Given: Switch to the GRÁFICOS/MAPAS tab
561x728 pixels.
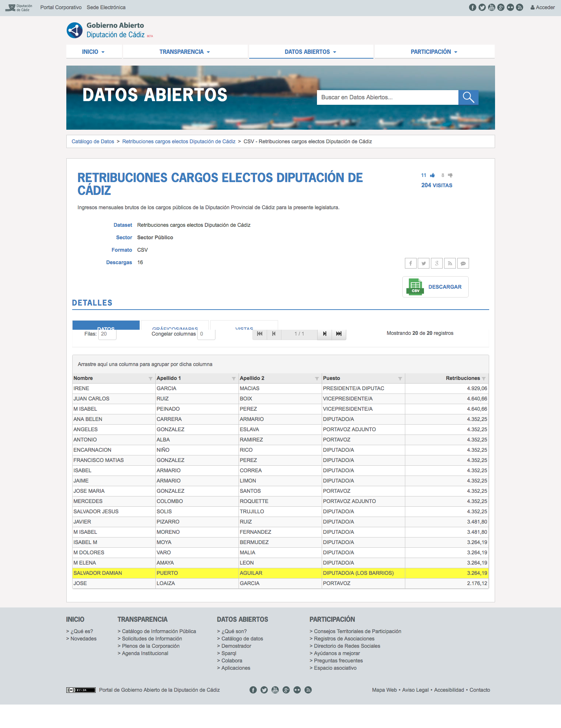Looking at the screenshot, I should click(175, 325).
